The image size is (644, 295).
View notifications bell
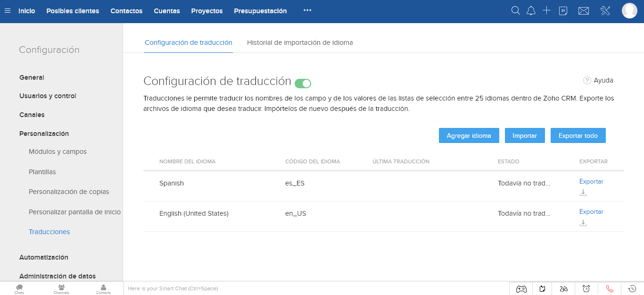tap(531, 10)
